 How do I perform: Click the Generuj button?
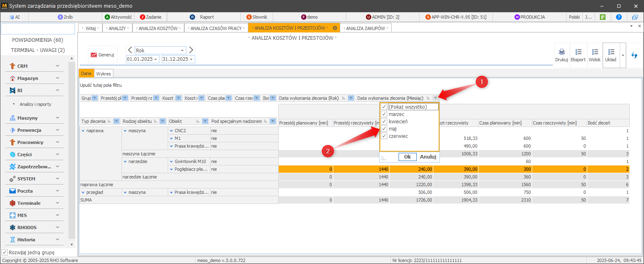(102, 55)
